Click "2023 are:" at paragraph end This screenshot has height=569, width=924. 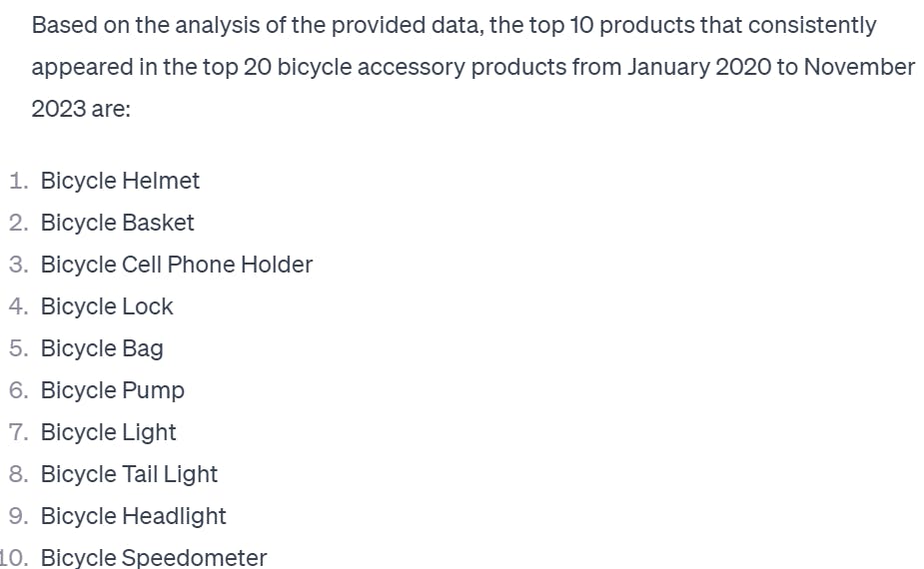pyautogui.click(x=81, y=109)
